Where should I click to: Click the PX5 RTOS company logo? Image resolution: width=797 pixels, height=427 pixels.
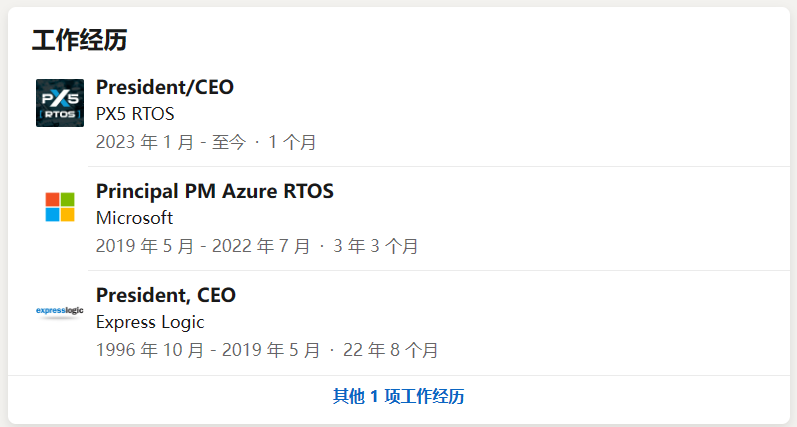click(x=60, y=103)
